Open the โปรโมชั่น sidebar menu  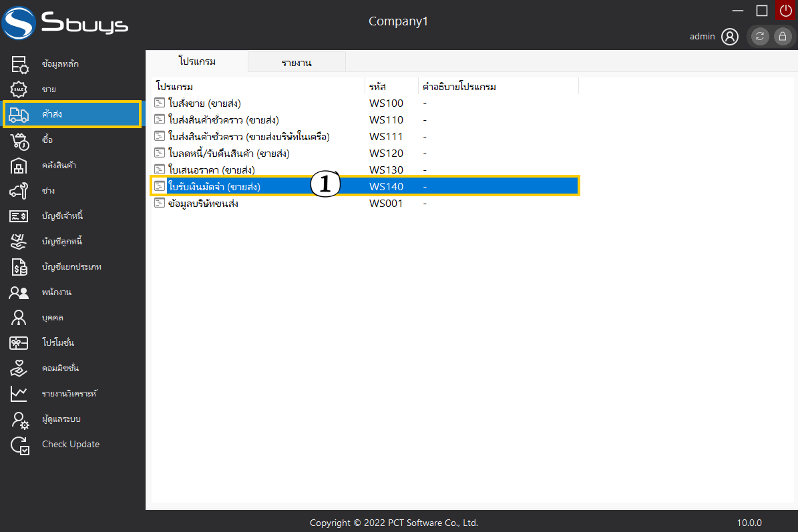(57, 343)
